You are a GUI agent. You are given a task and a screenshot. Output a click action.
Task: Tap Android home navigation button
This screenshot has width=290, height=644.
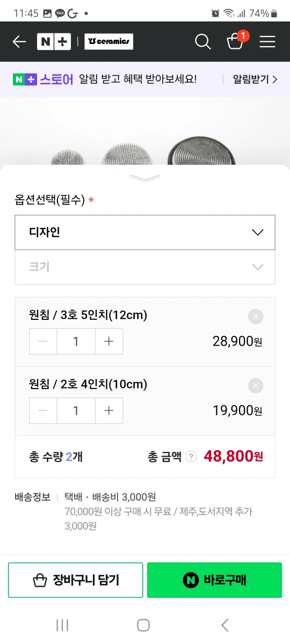[143, 625]
